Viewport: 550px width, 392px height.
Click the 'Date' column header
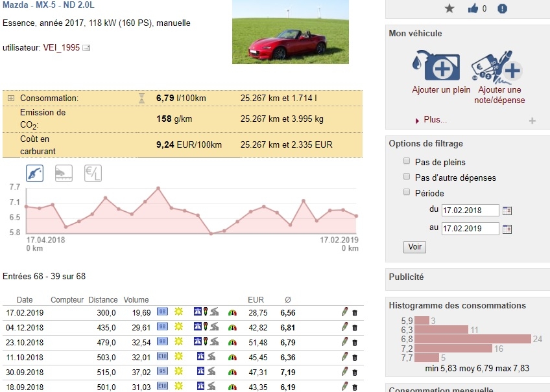coord(25,300)
